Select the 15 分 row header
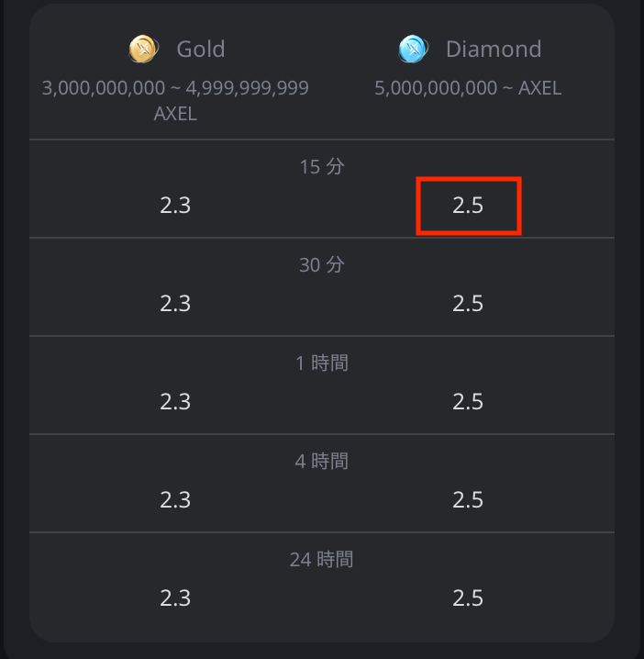 (322, 166)
